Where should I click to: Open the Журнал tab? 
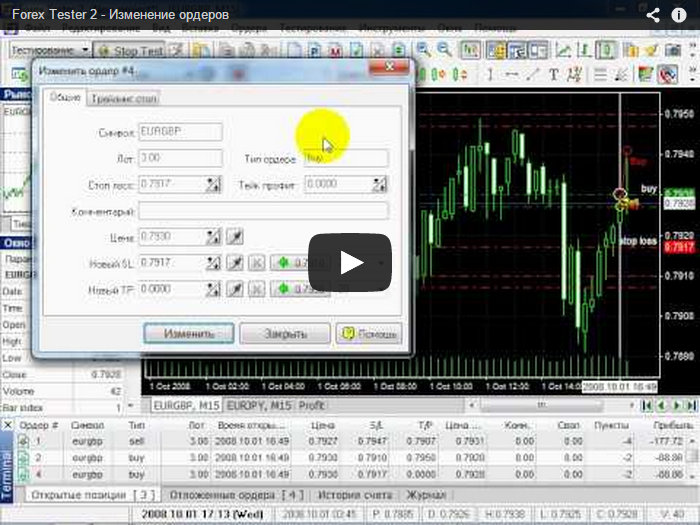pos(426,495)
